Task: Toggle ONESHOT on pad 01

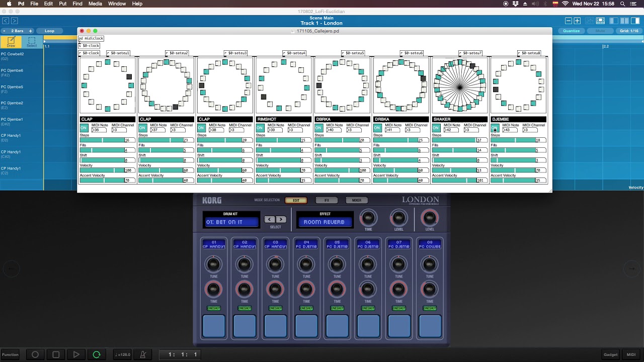Action: point(213,308)
